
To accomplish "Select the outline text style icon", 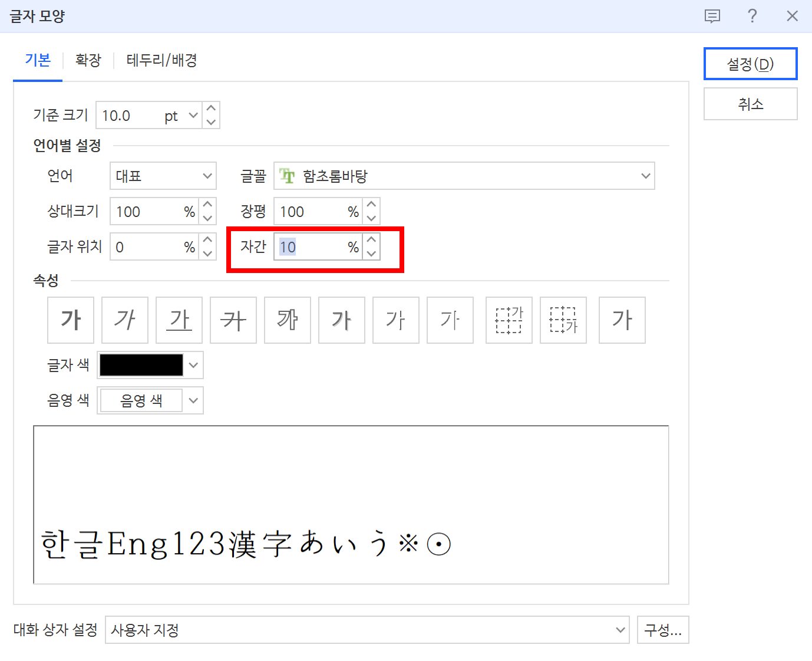I will coord(287,320).
